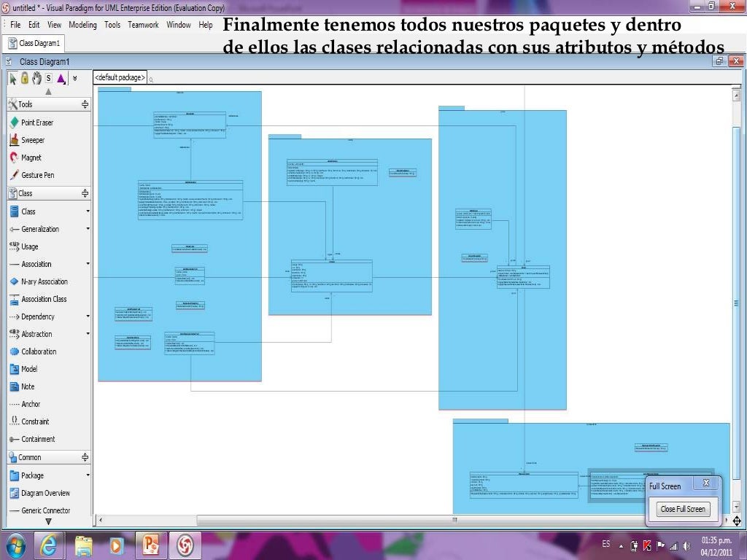Image resolution: width=747 pixels, height=560 pixels.
Task: Open the dropdown arrow beside Dependency
Action: pos(88,316)
